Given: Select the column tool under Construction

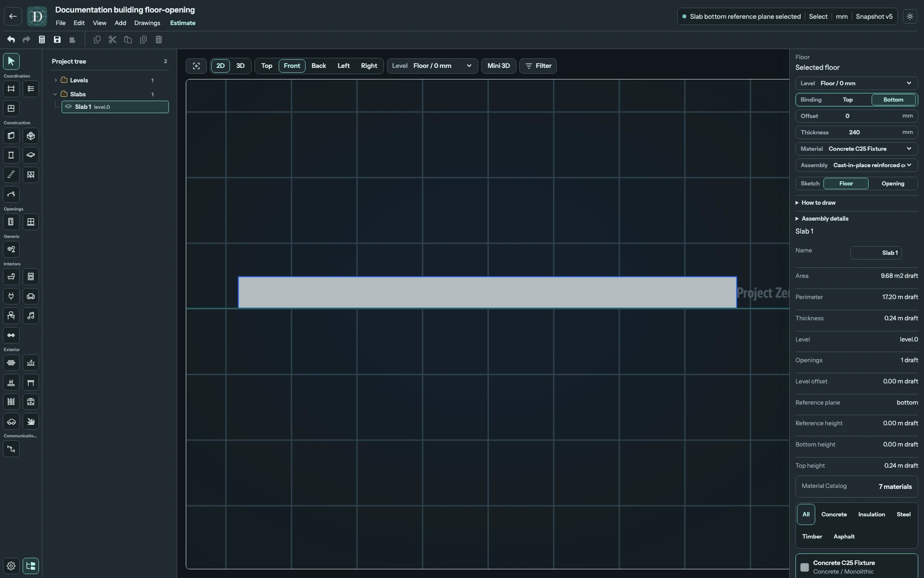Looking at the screenshot, I should pos(11,155).
